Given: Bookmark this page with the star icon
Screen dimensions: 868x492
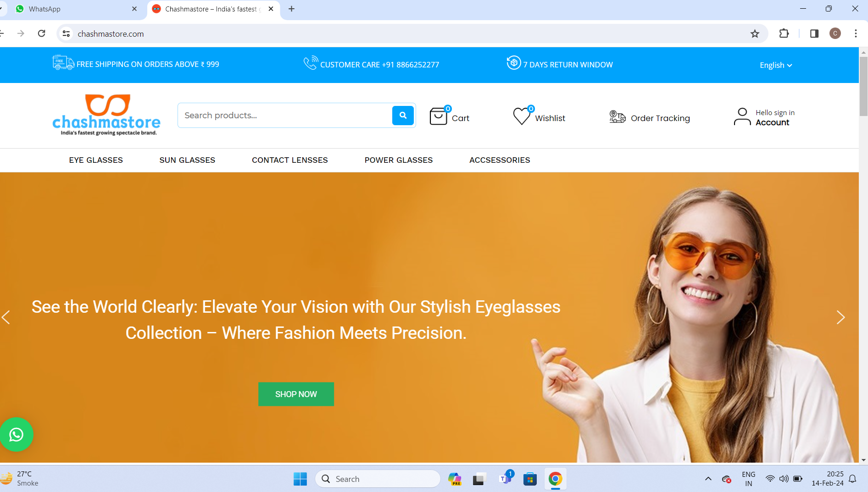Looking at the screenshot, I should 755,33.
